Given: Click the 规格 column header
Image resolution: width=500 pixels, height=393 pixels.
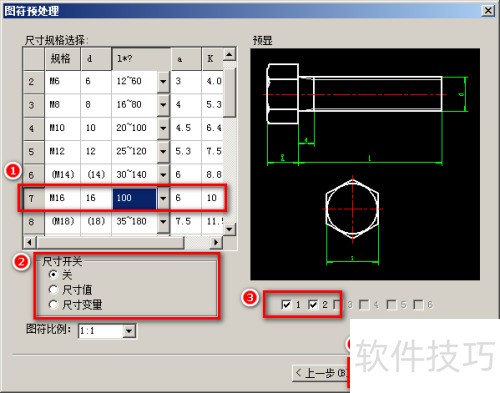Looking at the screenshot, I should point(62,59).
